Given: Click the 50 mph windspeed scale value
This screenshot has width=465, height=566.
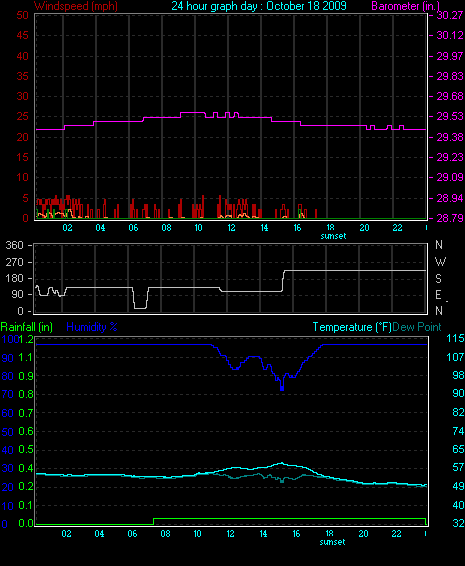Looking at the screenshot, I should 22,15.
